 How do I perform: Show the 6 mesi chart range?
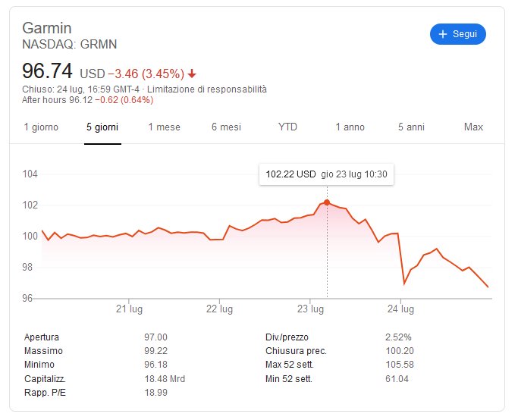pyautogui.click(x=226, y=127)
